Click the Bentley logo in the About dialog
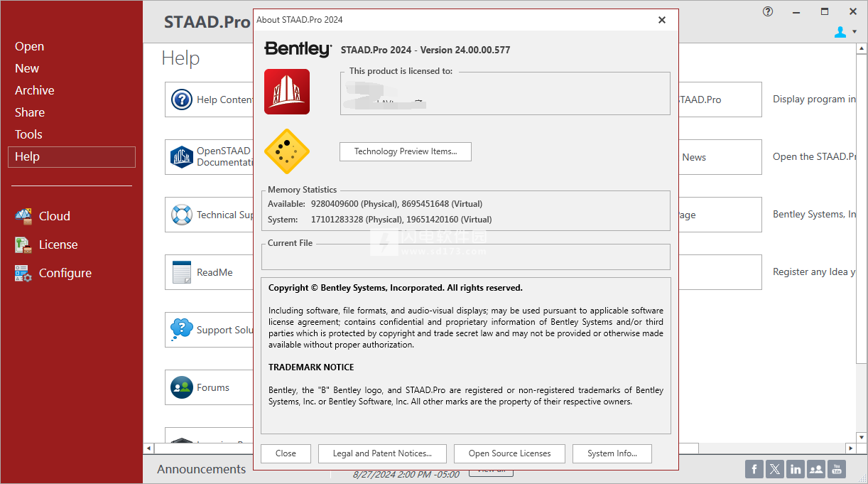Screen dimensions: 868x484 pyautogui.click(x=298, y=49)
